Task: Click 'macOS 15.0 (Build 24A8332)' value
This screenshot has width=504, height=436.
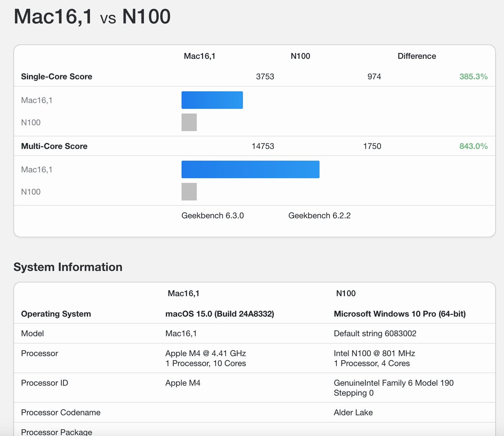Action: point(220,314)
